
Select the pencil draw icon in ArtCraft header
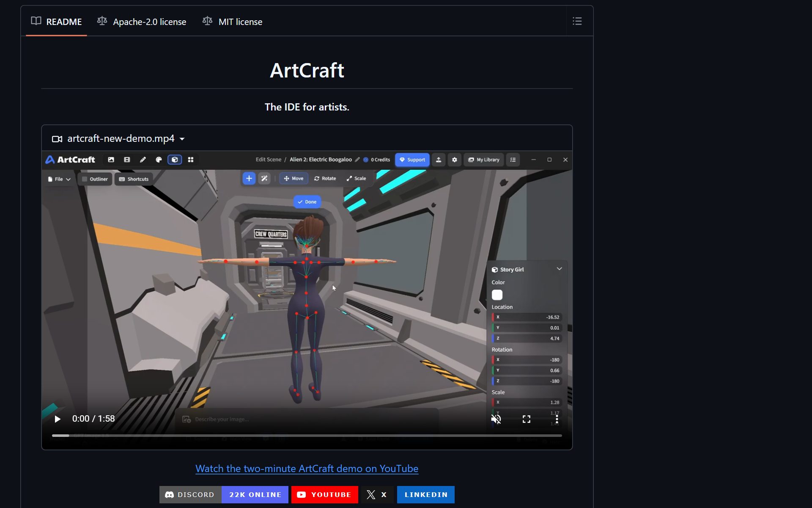[x=143, y=160]
